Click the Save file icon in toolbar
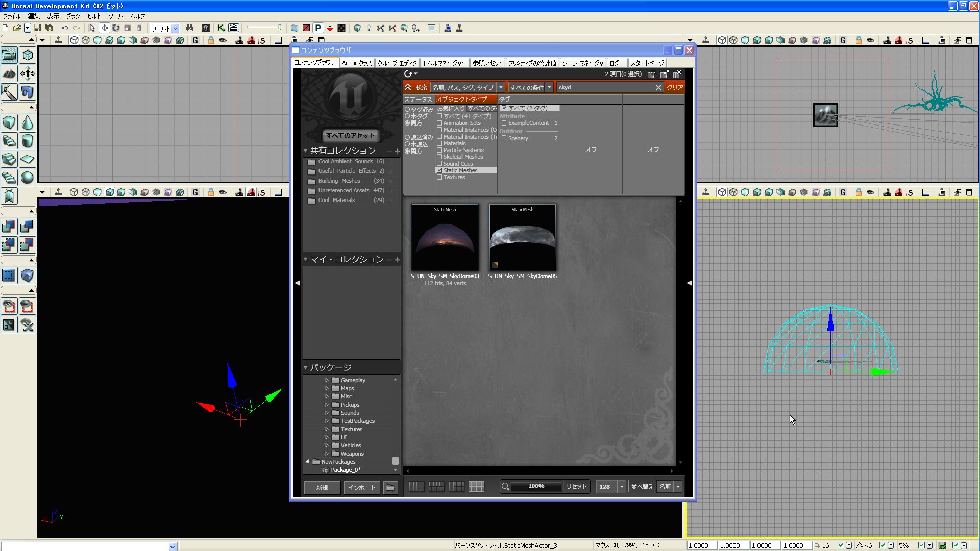This screenshot has height=551, width=980. pos(37,28)
